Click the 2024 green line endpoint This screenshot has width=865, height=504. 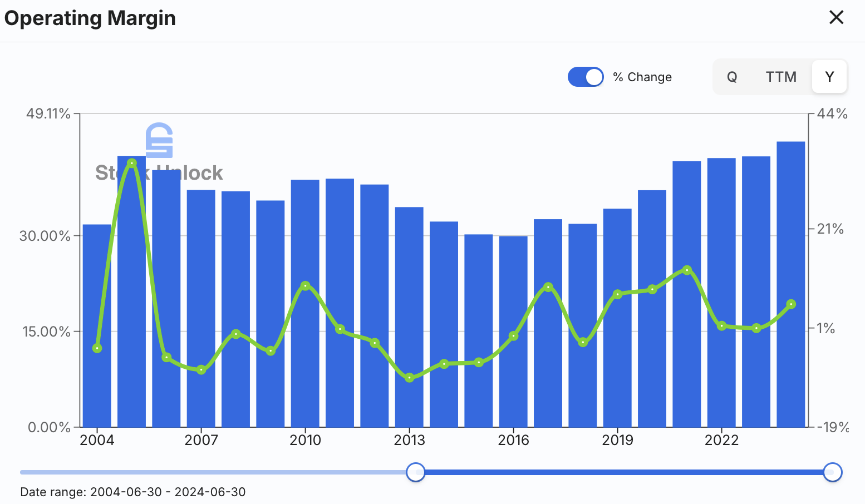(791, 304)
